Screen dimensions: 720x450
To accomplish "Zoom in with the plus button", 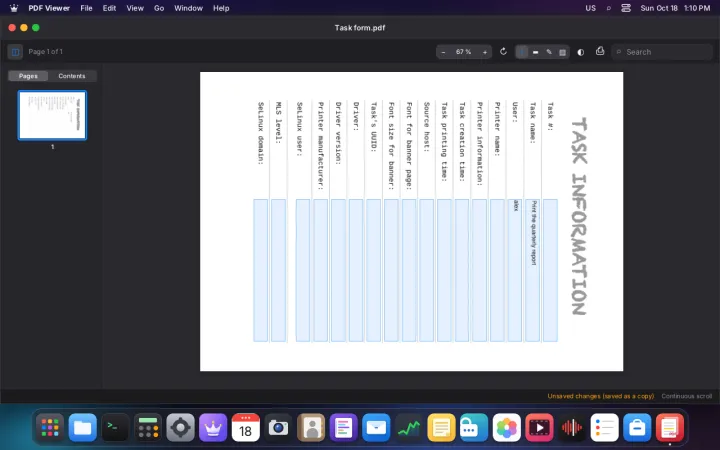I will [x=484, y=52].
